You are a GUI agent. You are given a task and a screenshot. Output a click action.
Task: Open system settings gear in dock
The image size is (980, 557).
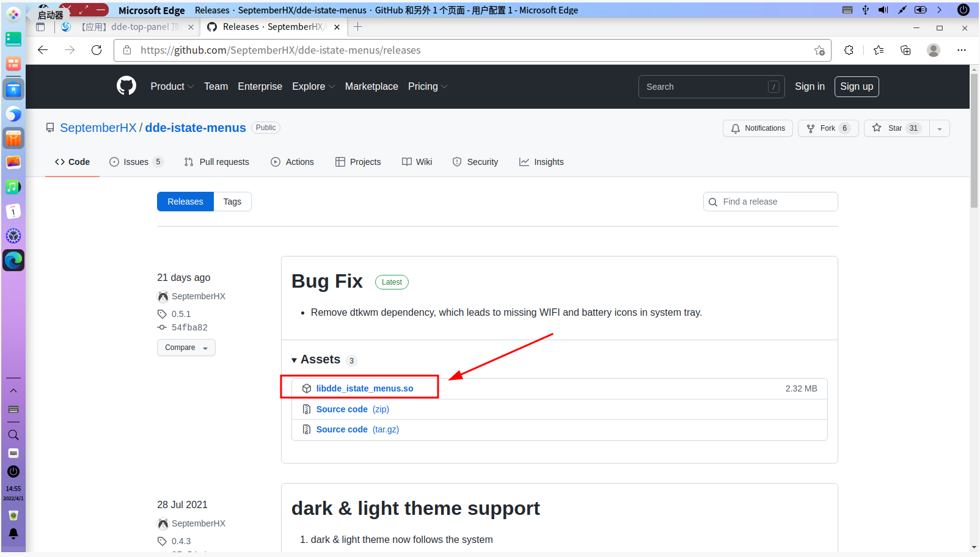pyautogui.click(x=13, y=236)
